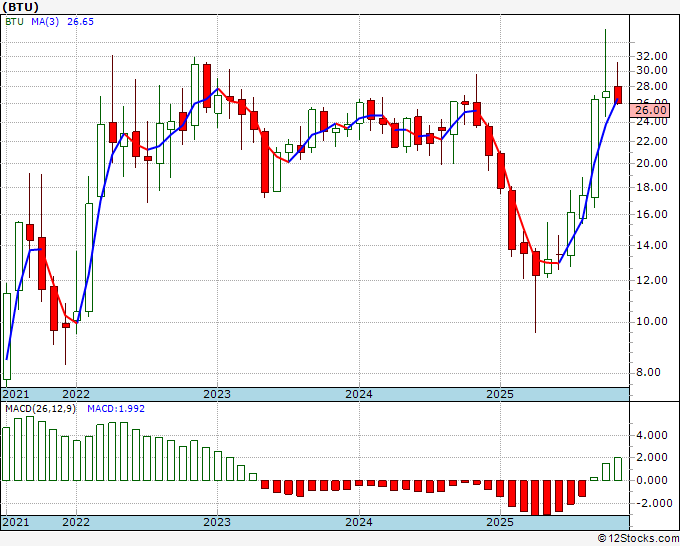Click the 32.00 price axis label
This screenshot has height=546, width=680.
(652, 56)
